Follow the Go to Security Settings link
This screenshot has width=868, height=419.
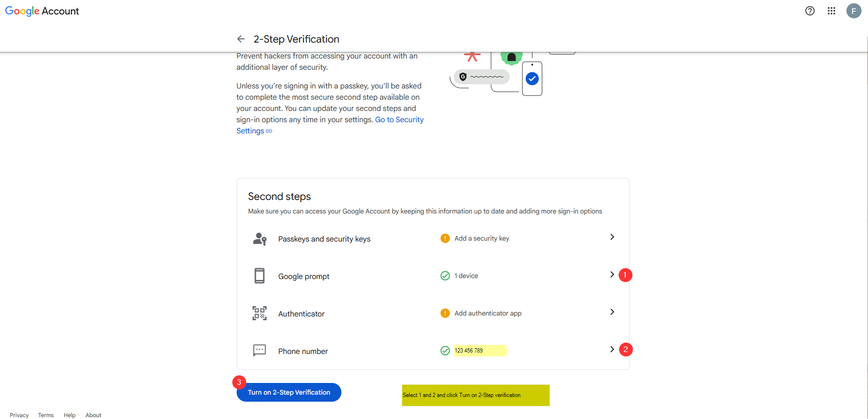coord(399,120)
